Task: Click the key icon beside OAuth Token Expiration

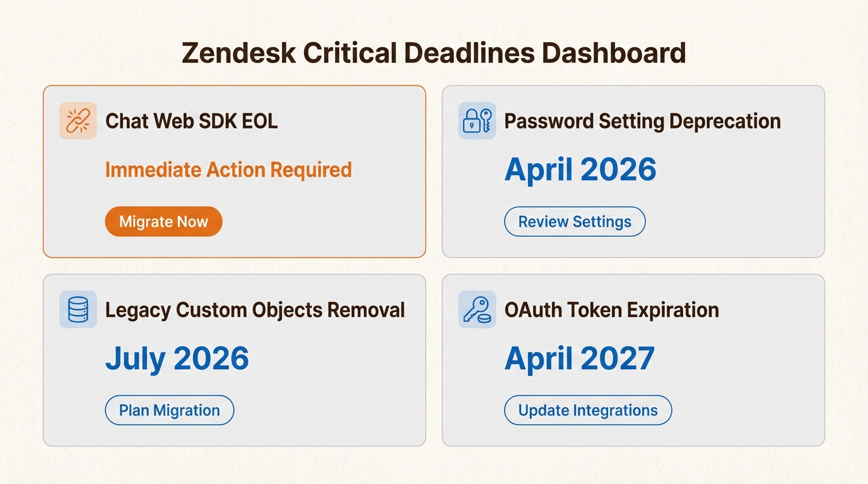Action: point(477,309)
